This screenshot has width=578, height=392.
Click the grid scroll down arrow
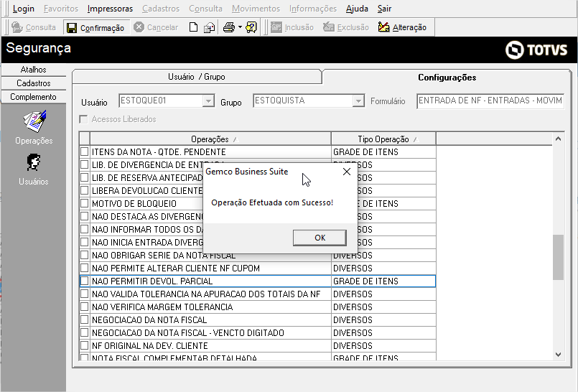point(558,355)
